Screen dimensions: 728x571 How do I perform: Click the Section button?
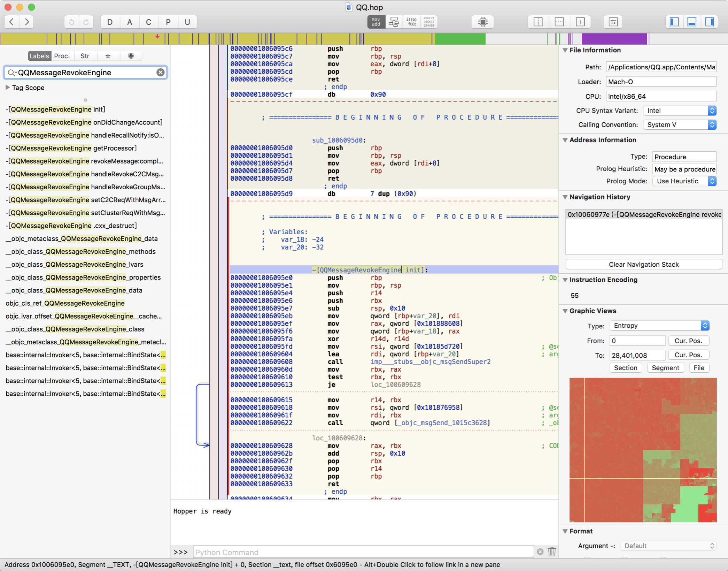(626, 368)
